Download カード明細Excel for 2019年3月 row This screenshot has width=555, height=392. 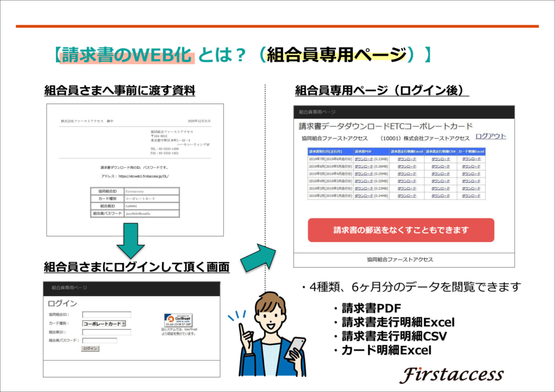click(x=471, y=188)
